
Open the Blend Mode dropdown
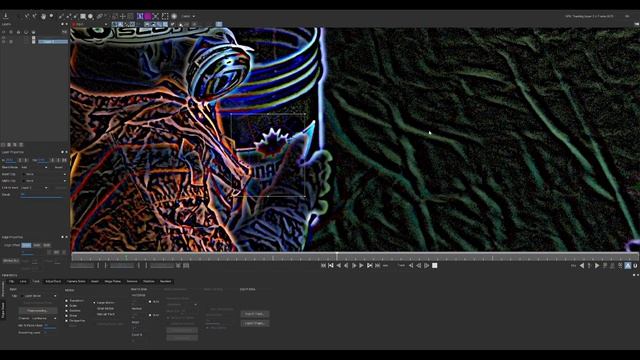point(34,167)
